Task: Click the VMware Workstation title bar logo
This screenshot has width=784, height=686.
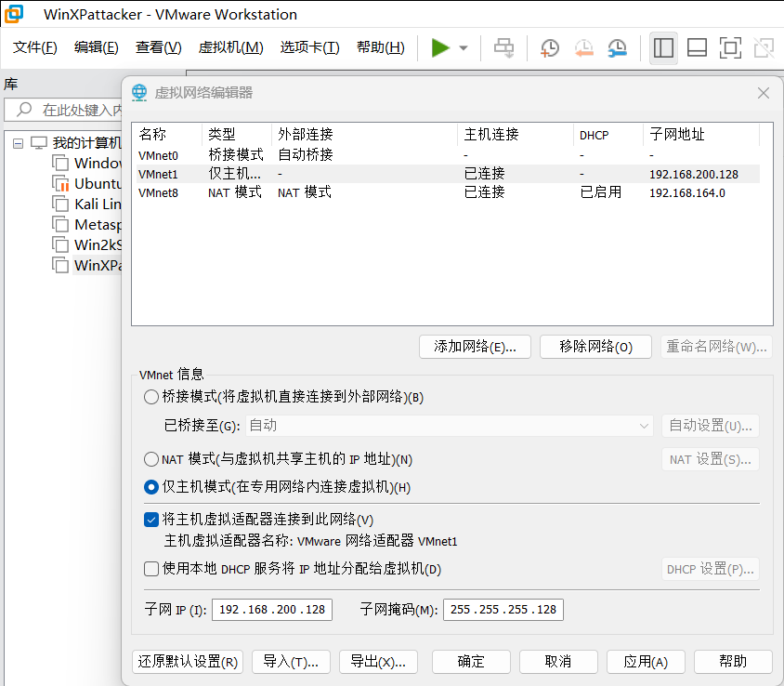Action: point(14,14)
